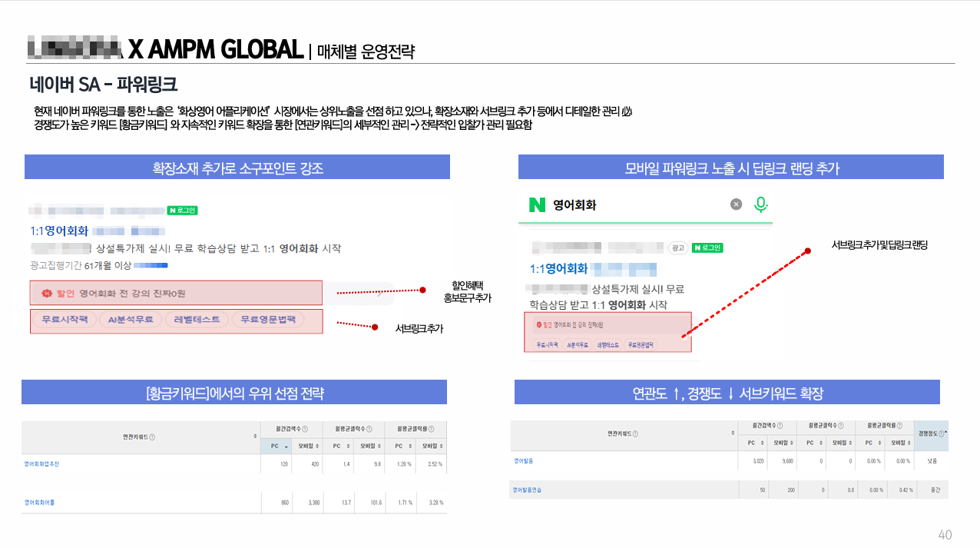Open 월평균클릭수 help icon in 서브키워드 table
Viewport: 980px width, 548px height.
click(841, 426)
